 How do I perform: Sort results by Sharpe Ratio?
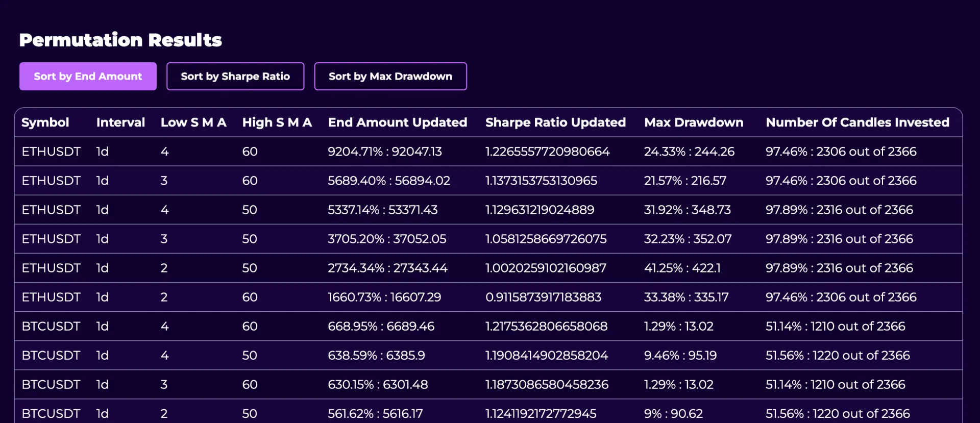pyautogui.click(x=235, y=77)
